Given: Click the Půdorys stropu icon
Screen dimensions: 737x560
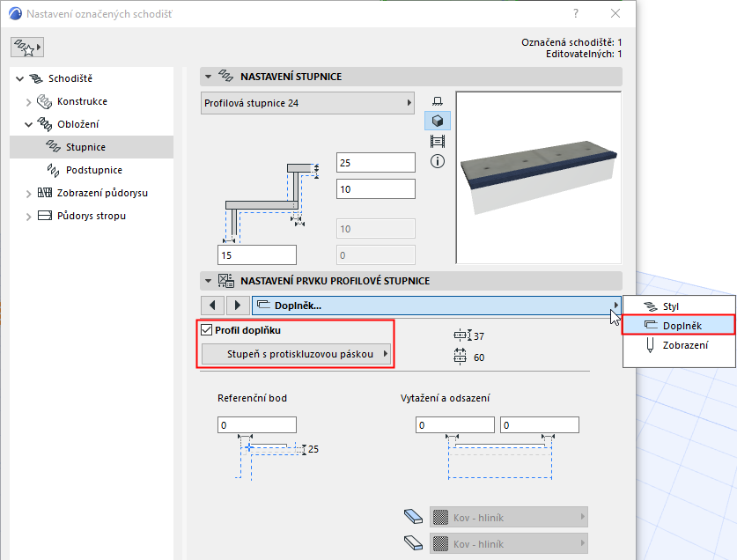Looking at the screenshot, I should coord(45,216).
